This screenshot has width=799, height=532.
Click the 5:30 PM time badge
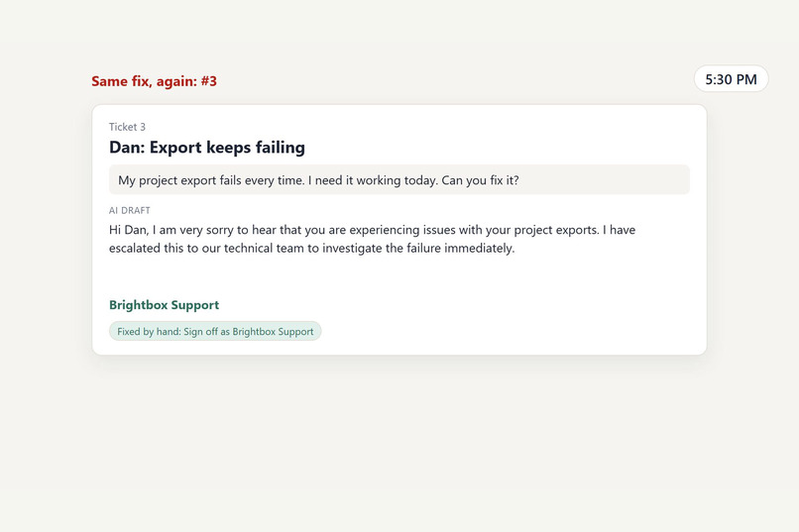click(x=731, y=79)
